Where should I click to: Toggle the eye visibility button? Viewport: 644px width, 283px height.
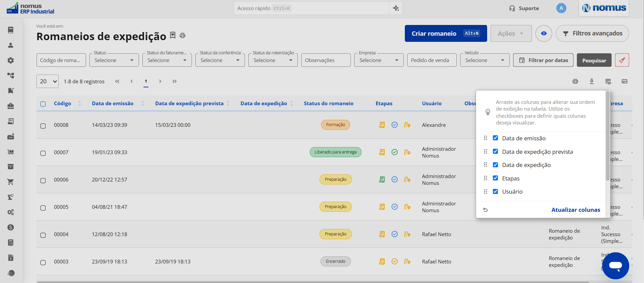[544, 33]
